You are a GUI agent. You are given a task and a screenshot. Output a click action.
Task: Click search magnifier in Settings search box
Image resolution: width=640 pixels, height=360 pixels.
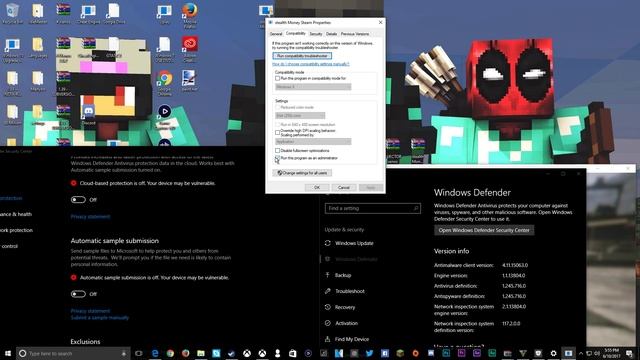click(x=416, y=208)
